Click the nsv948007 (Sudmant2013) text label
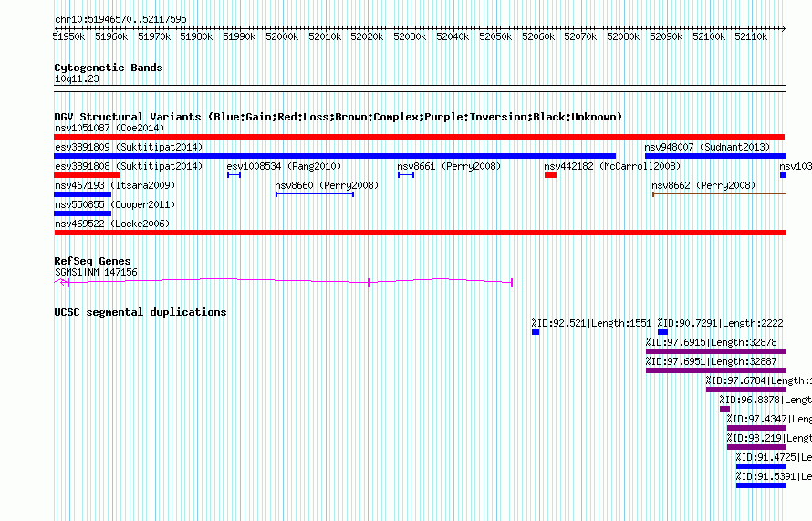Screen dimensions: 812x521 coord(707,147)
